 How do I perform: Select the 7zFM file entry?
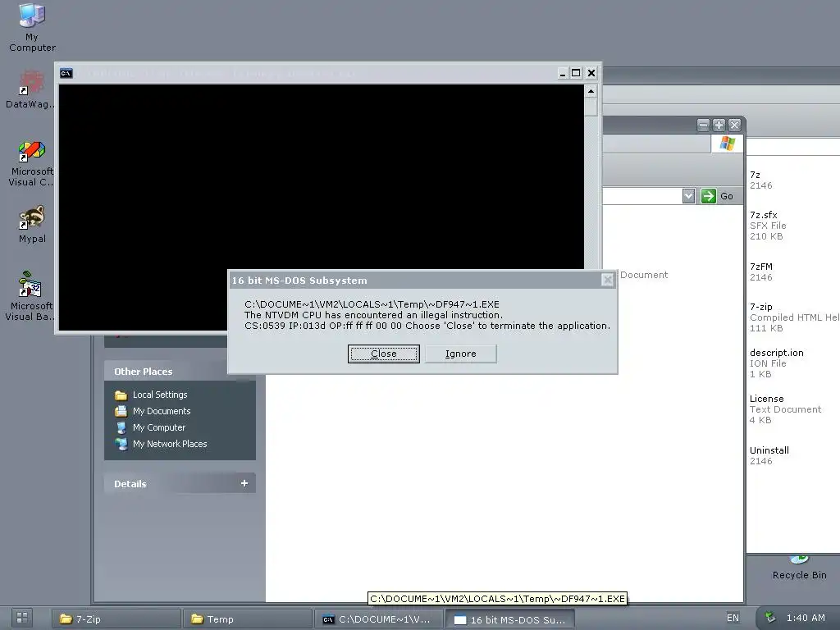(x=761, y=272)
